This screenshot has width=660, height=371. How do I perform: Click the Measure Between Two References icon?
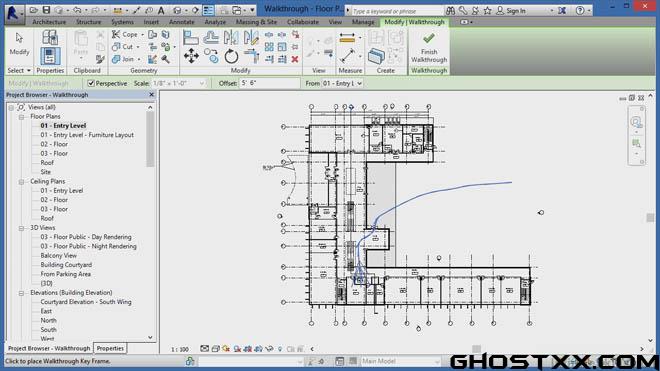point(347,38)
